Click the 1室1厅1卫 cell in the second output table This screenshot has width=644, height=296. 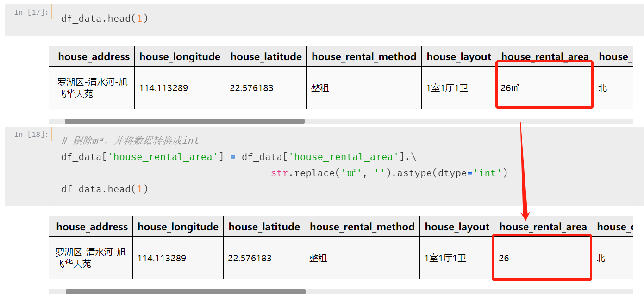click(x=445, y=258)
